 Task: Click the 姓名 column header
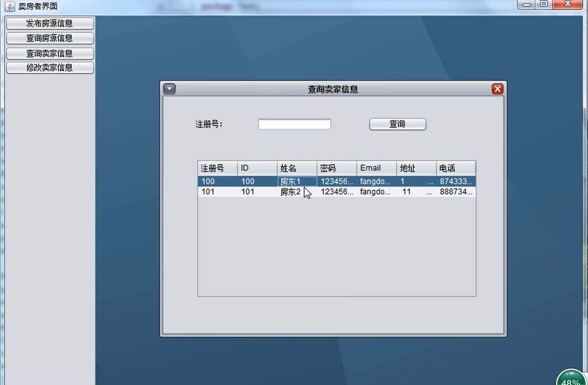tap(297, 168)
